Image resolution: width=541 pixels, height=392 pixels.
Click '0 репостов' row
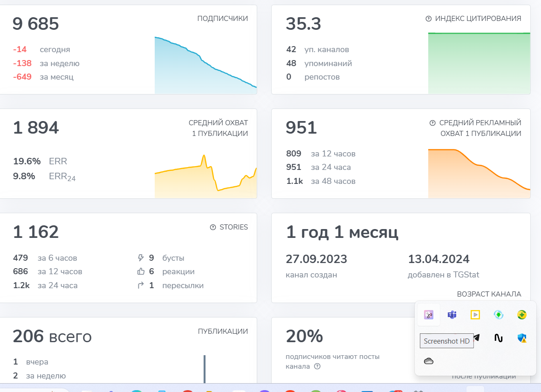click(313, 76)
